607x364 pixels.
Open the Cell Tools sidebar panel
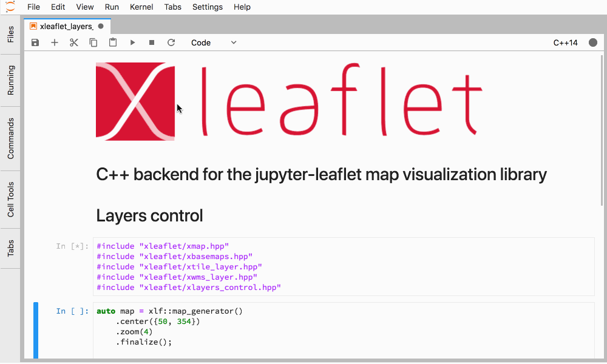pyautogui.click(x=10, y=199)
